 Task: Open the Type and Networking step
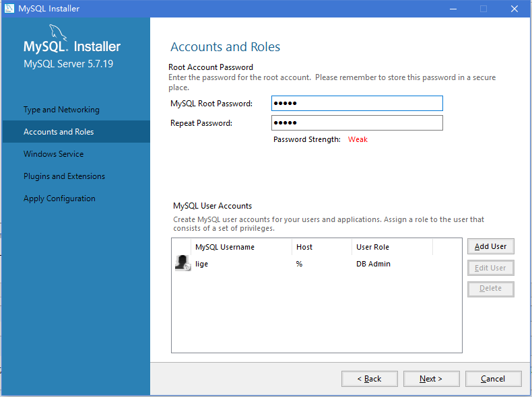click(x=61, y=110)
